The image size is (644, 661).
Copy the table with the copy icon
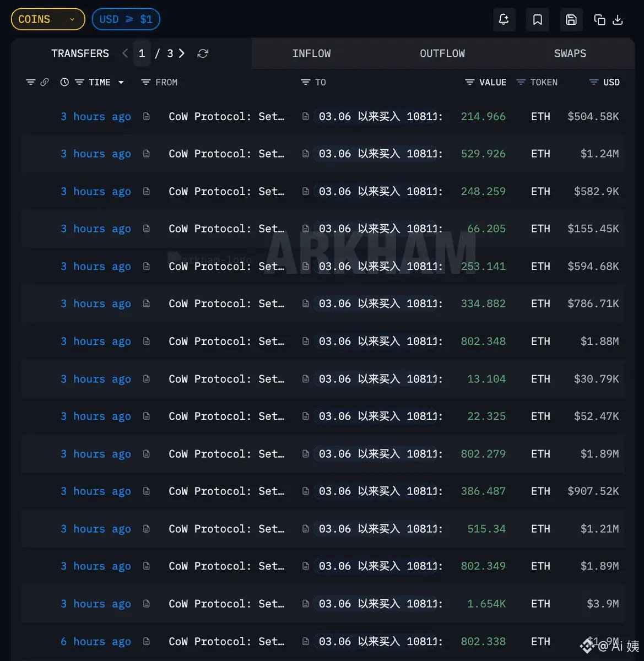coord(599,20)
